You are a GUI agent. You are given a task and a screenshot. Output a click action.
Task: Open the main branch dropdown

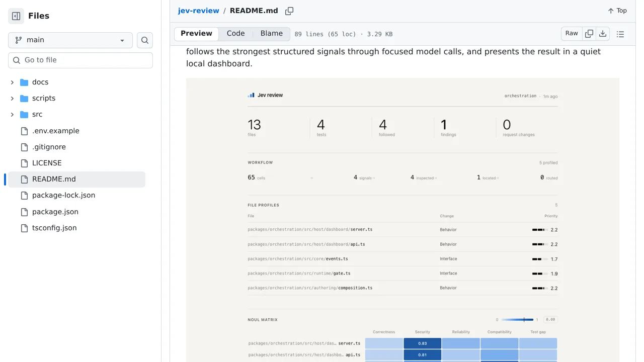pyautogui.click(x=70, y=40)
